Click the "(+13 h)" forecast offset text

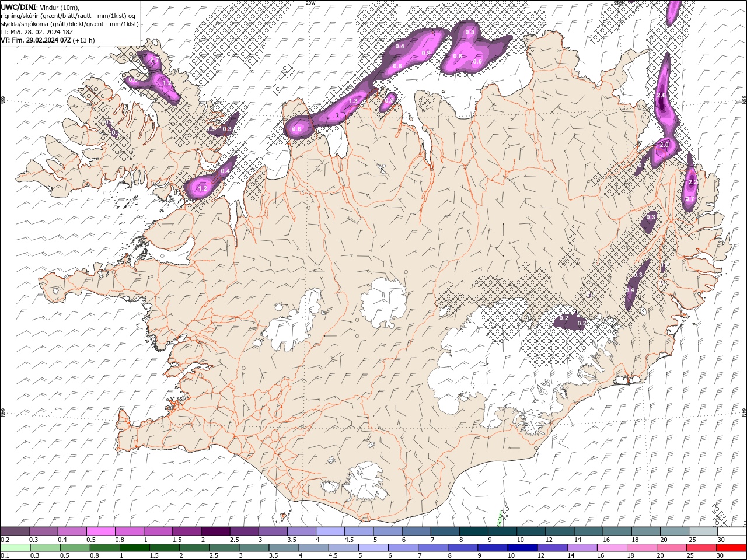pyautogui.click(x=84, y=40)
